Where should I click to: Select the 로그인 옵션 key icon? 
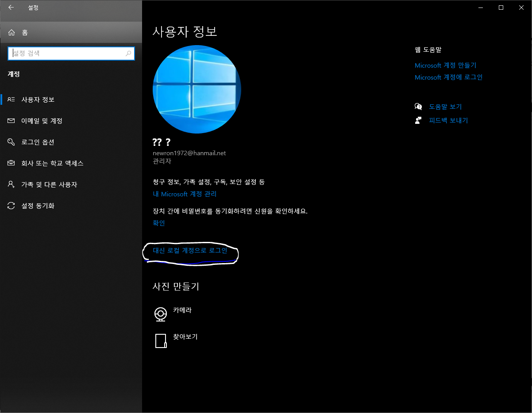[12, 142]
